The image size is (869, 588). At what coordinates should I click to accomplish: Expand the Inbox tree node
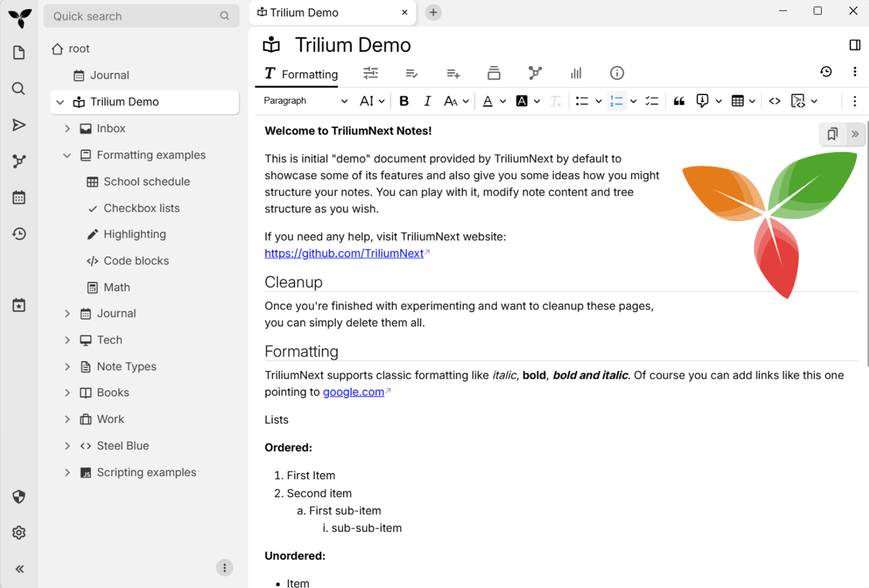point(67,129)
